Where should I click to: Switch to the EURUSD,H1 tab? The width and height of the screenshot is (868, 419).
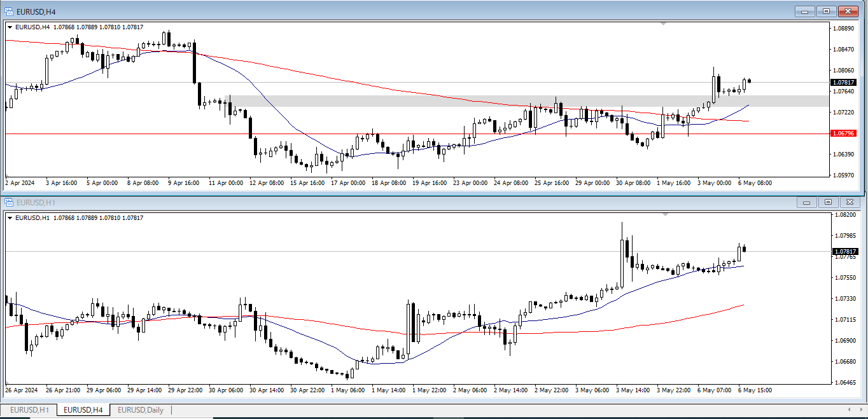pos(29,410)
